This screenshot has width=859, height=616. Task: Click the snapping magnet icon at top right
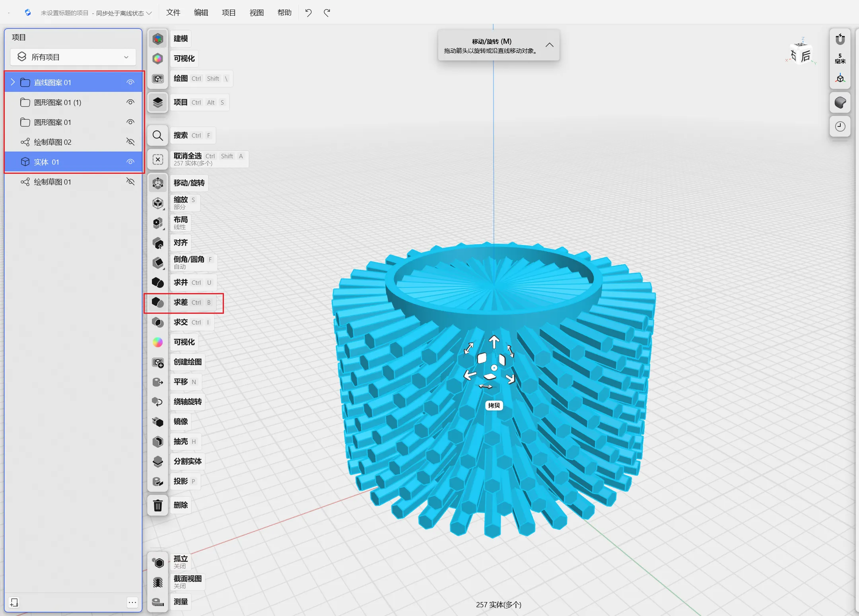tap(840, 39)
